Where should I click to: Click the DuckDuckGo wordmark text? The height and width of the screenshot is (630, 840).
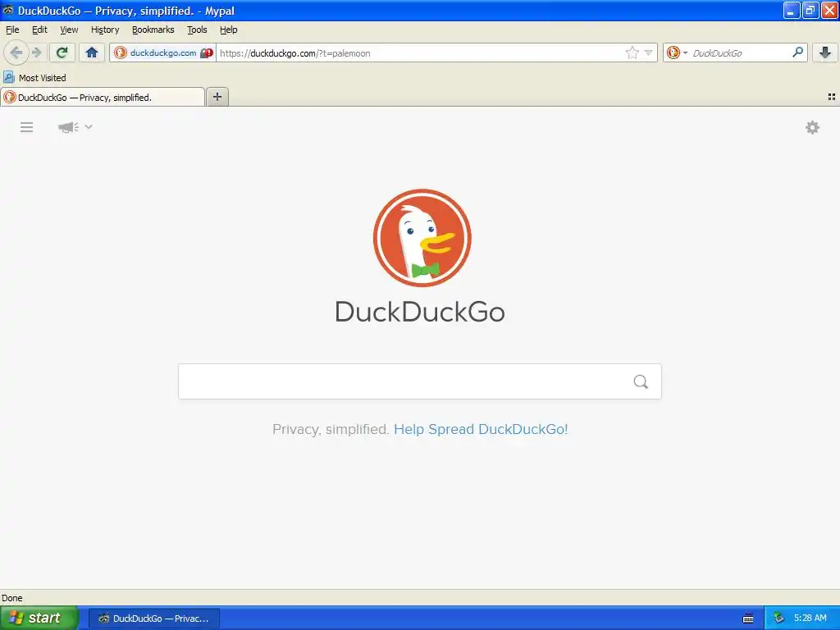(x=420, y=311)
